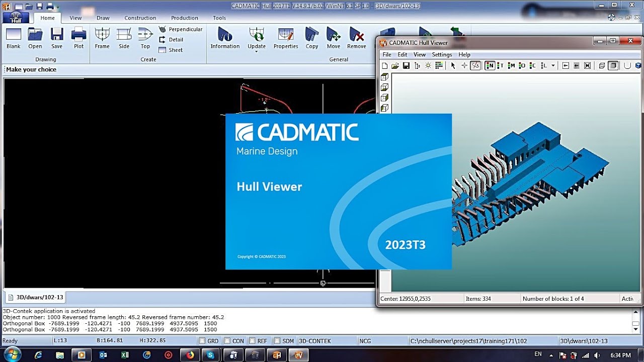Screen dimensions: 644x362
Task: Click the top isometric cube view icon
Action: 385,77
